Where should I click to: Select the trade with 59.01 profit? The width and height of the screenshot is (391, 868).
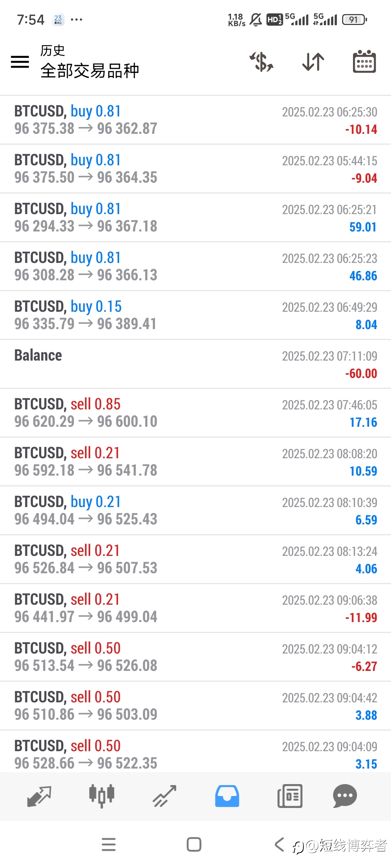click(195, 218)
